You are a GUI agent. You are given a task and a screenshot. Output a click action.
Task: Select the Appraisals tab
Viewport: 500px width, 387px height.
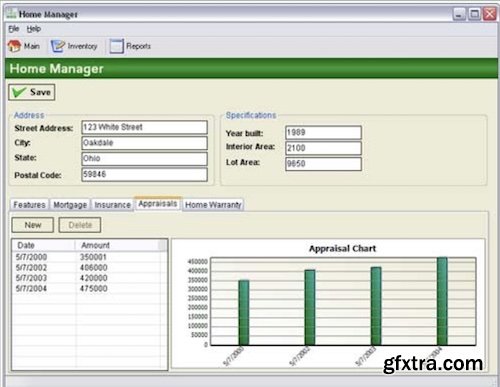(x=158, y=203)
